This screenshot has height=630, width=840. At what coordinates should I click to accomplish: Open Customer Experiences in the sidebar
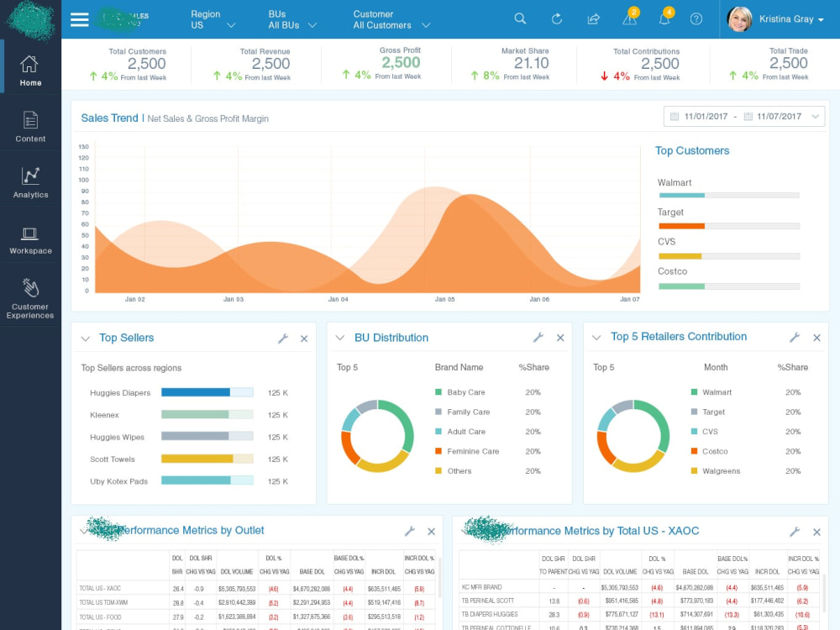tap(30, 298)
